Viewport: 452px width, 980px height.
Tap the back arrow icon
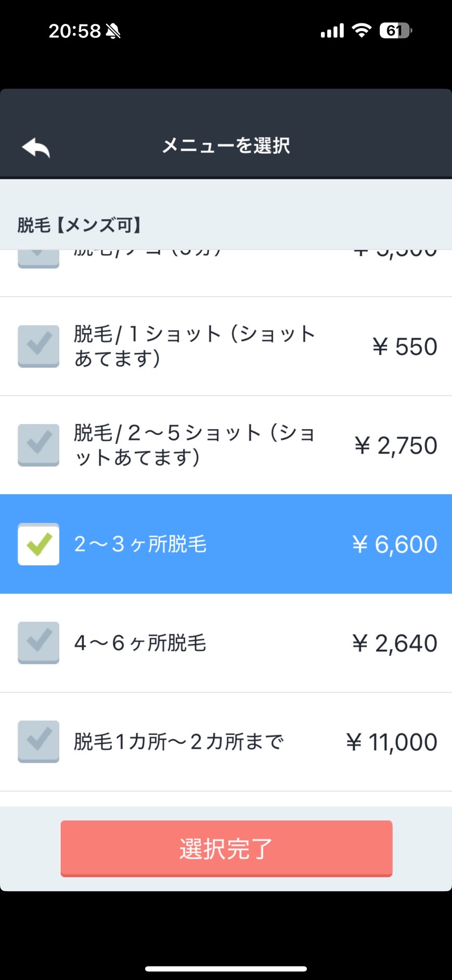[x=36, y=148]
